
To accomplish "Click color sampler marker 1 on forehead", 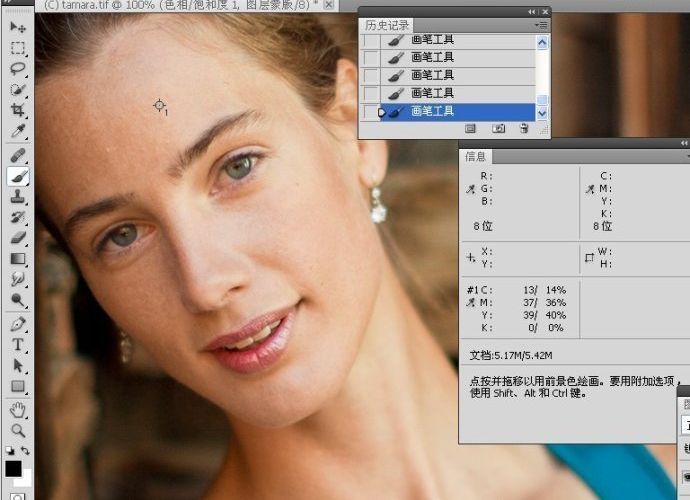I will 159,105.
